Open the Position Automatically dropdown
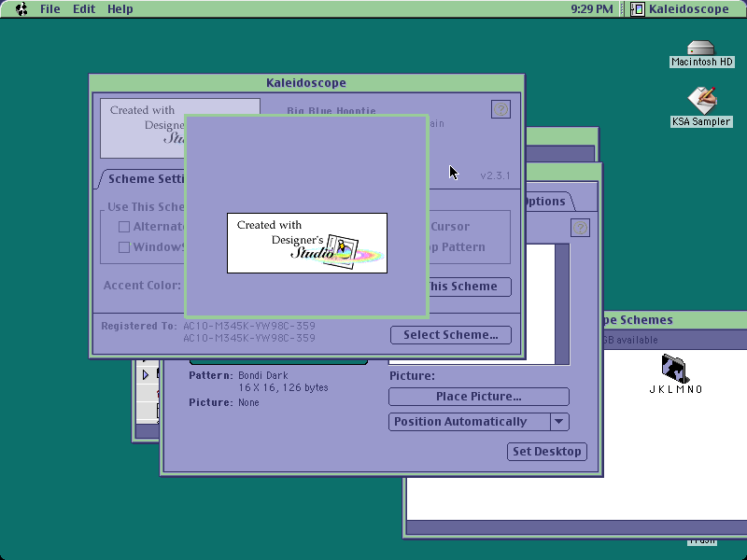Image resolution: width=747 pixels, height=560 pixels. coord(479,422)
